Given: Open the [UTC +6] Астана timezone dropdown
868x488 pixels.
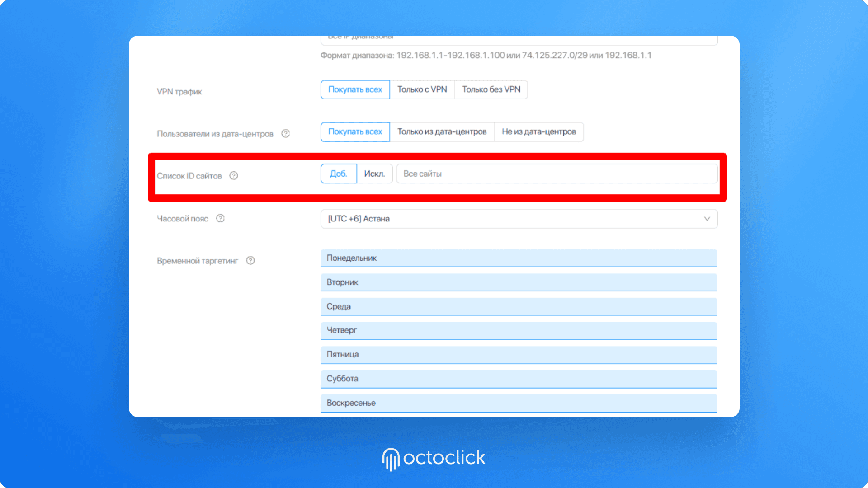Looking at the screenshot, I should pyautogui.click(x=519, y=219).
